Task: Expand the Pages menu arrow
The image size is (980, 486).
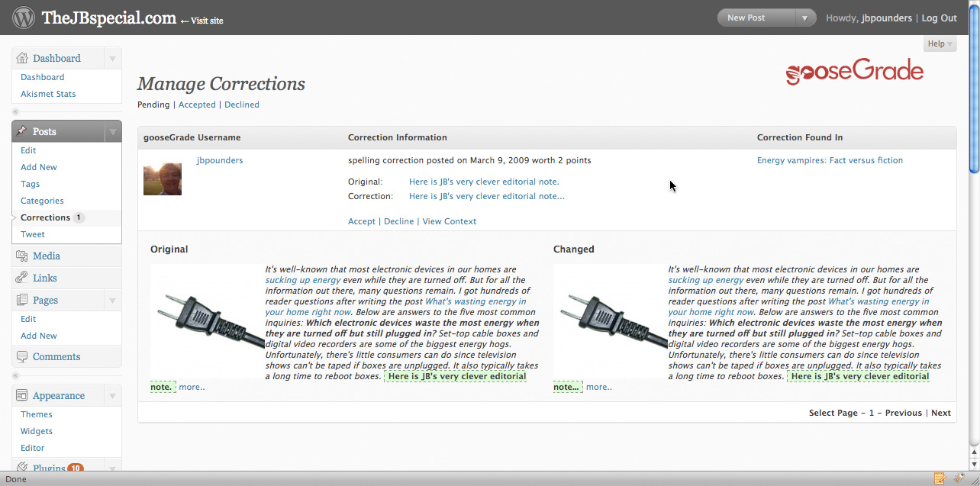Action: click(x=112, y=300)
